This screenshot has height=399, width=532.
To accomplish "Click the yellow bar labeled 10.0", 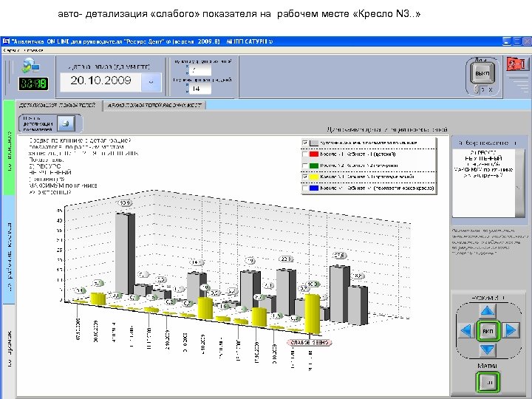I will [312, 314].
